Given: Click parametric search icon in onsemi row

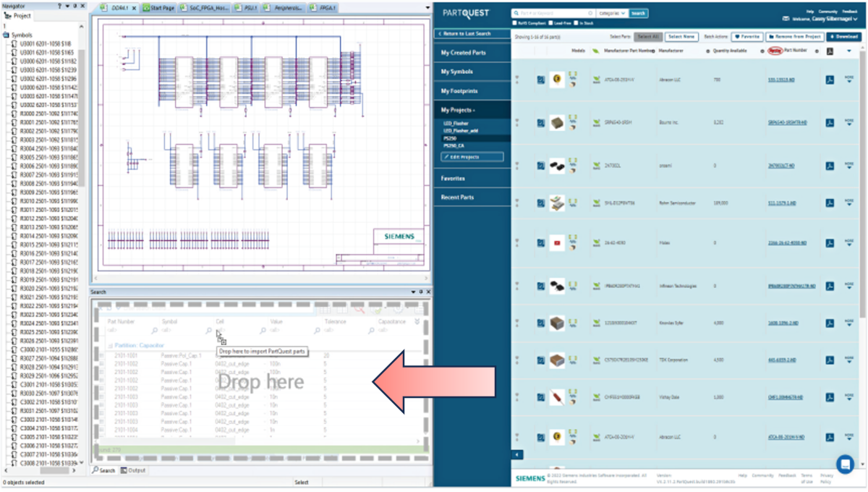Looking at the screenshot, I should click(x=540, y=166).
